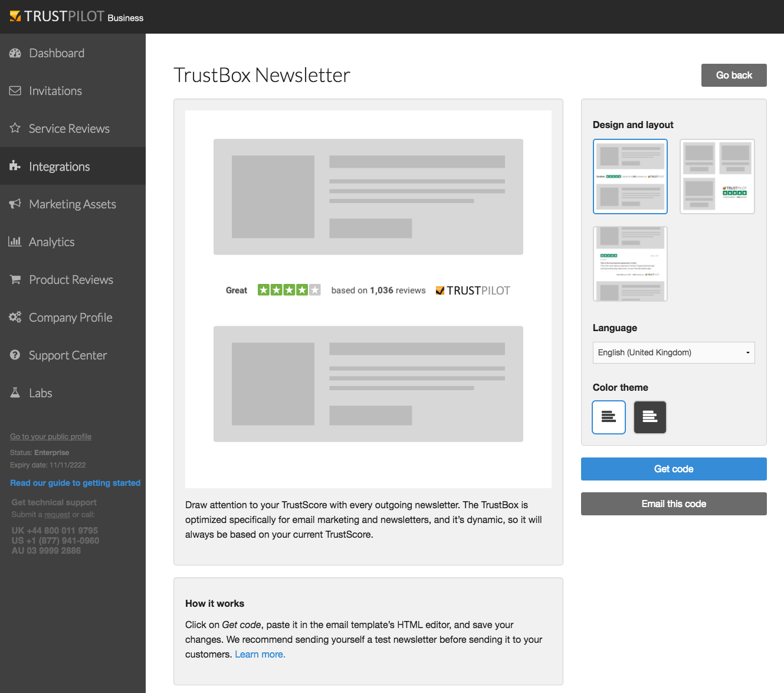Screen dimensions: 784x693
Task: Click the US +1 (877) 941-0960 number
Action: (x=55, y=541)
